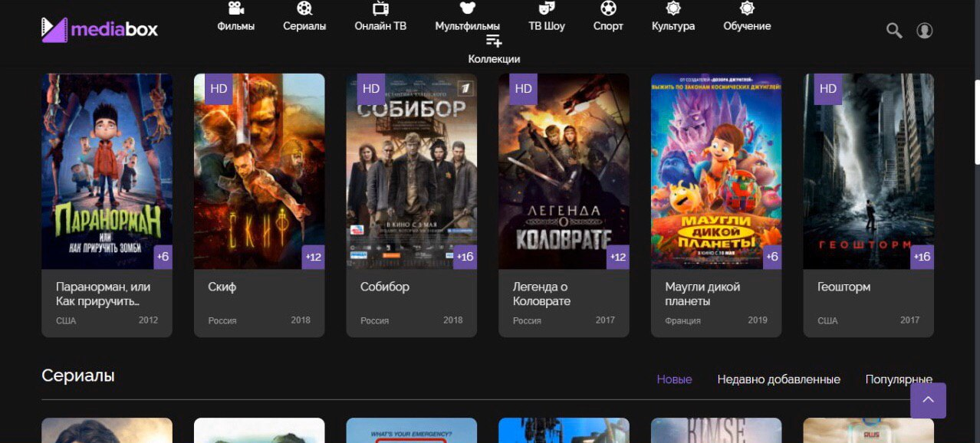
Task: Click 'Франция' under Маугли дикой планеты
Action: (682, 320)
